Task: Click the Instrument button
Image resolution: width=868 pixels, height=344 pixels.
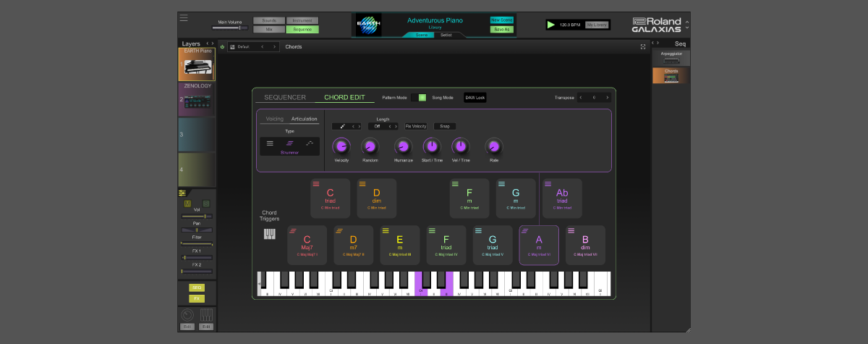Action: pos(302,20)
